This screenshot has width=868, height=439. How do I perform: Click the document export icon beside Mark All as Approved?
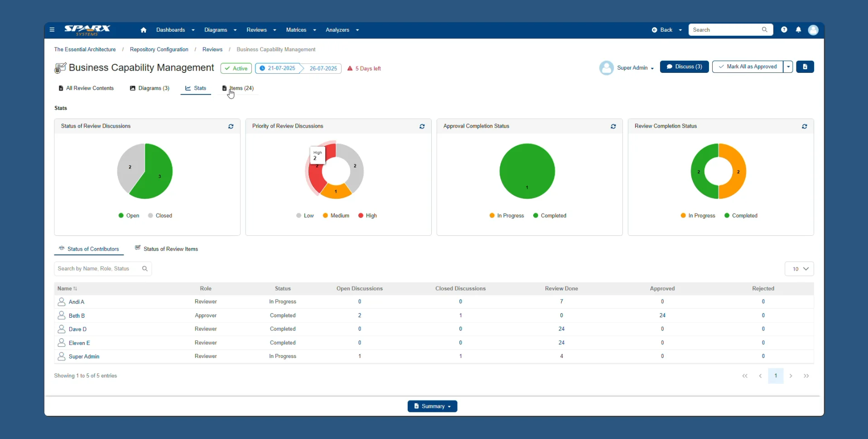[805, 67]
